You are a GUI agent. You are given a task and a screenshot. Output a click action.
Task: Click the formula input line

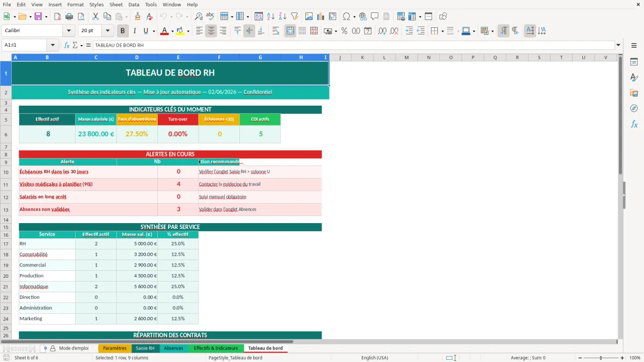353,45
